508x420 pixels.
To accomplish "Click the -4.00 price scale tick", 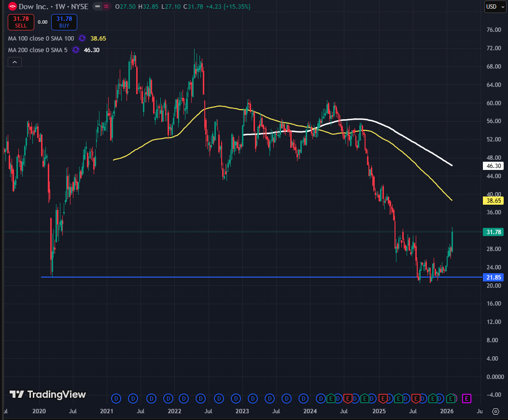I will (x=494, y=395).
